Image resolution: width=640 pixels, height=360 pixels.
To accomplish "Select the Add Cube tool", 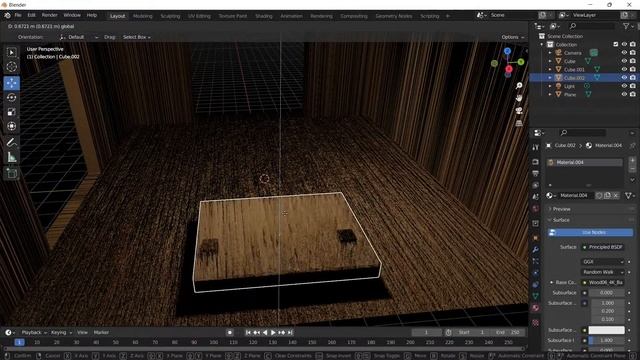I will (x=11, y=173).
